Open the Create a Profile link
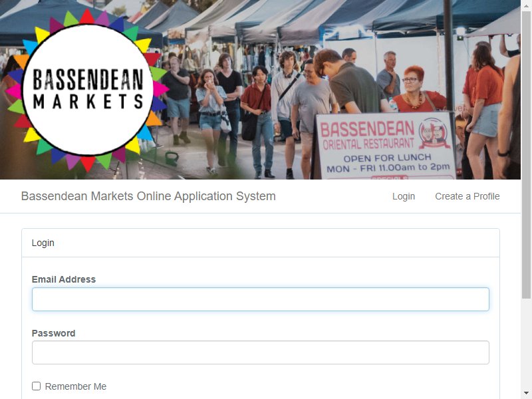Image resolution: width=532 pixels, height=399 pixels. (x=467, y=196)
